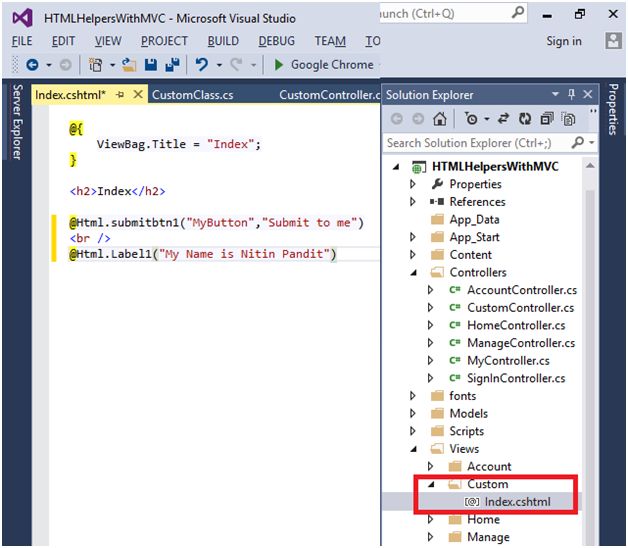628x548 pixels.
Task: Expand the App_Start folder
Action: pyautogui.click(x=413, y=237)
